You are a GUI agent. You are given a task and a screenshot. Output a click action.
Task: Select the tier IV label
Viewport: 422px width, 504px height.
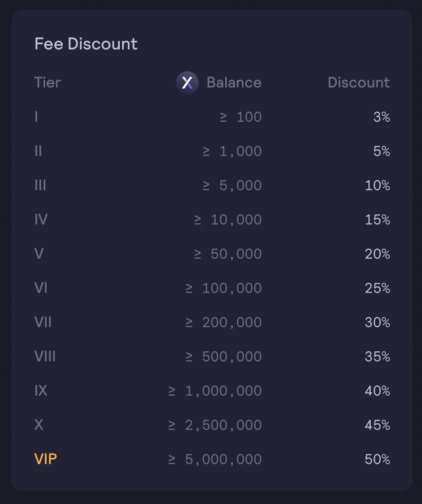(x=41, y=220)
